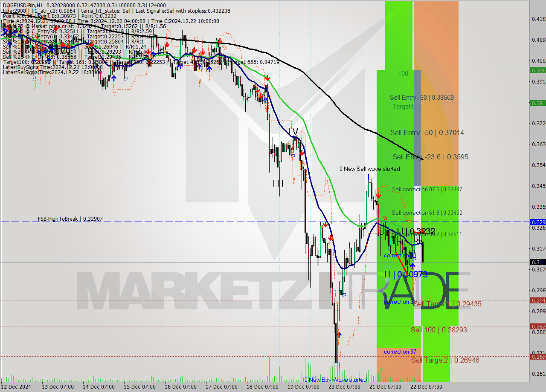546x392 pixels.
Task: Click the green '100' level label
Action: [x=403, y=74]
